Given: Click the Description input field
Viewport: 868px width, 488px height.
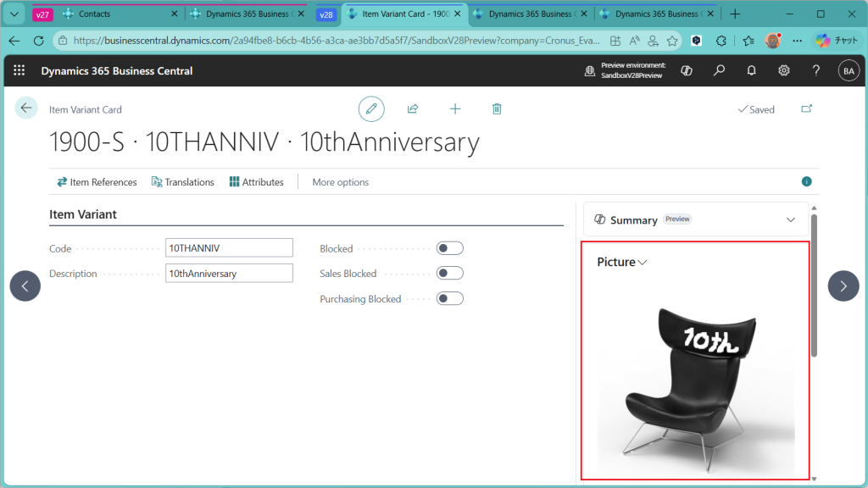Looking at the screenshot, I should pyautogui.click(x=229, y=273).
